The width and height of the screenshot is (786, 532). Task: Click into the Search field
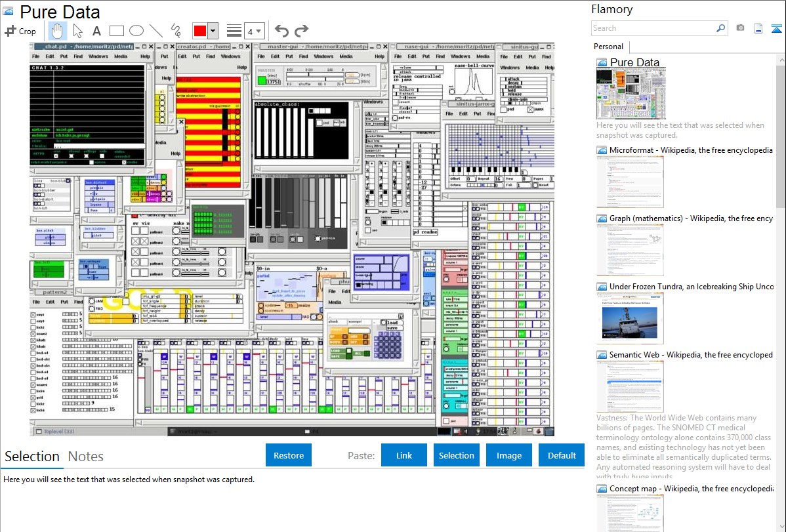point(653,28)
